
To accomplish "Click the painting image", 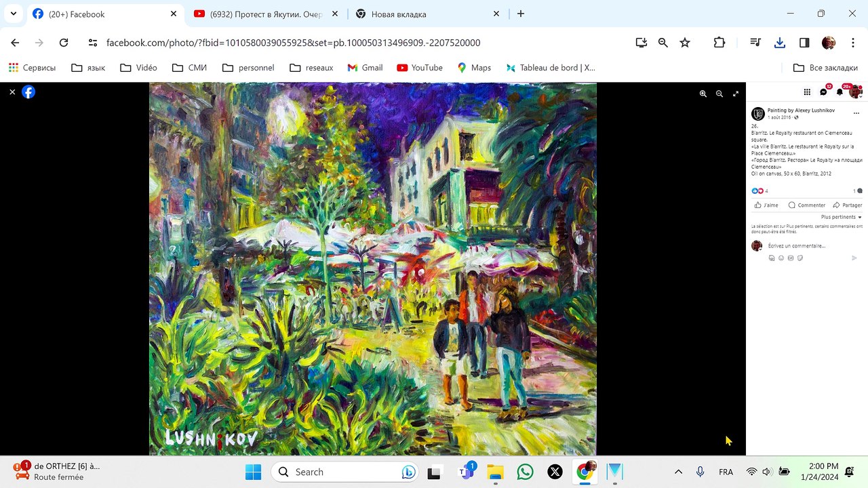I will tap(373, 269).
